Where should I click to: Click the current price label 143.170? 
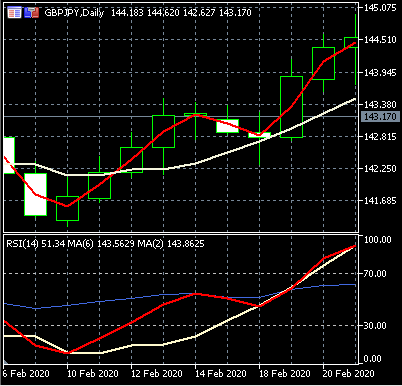[x=380, y=117]
